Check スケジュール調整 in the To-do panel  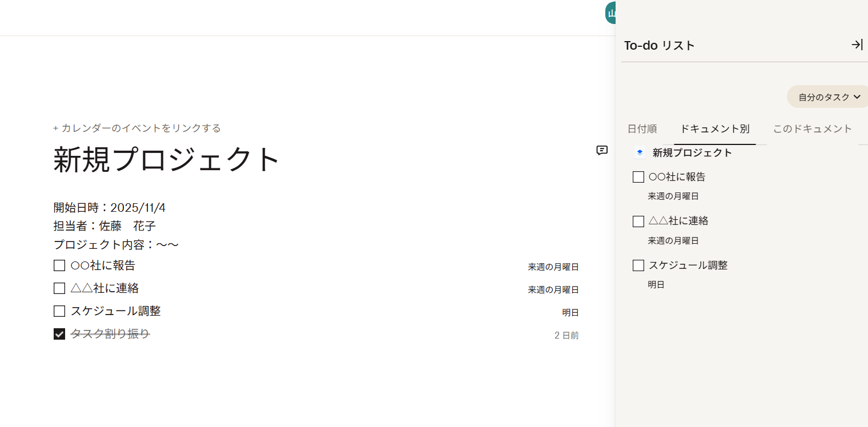coord(638,265)
